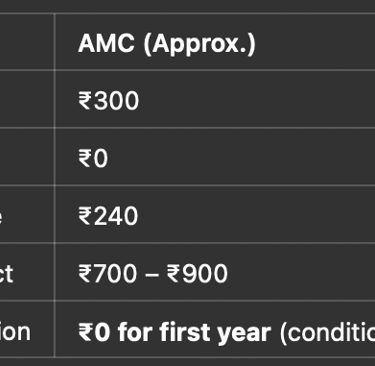Click "(Approx.)" in the header
Image resolution: width=375 pixels, height=366 pixels.
click(199, 44)
